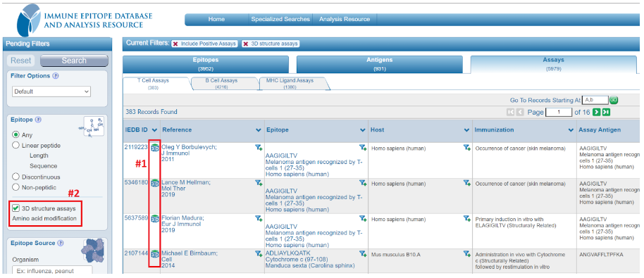Remove the 3D structure assays filter chip
This screenshot has height=278, width=644.
245,44
